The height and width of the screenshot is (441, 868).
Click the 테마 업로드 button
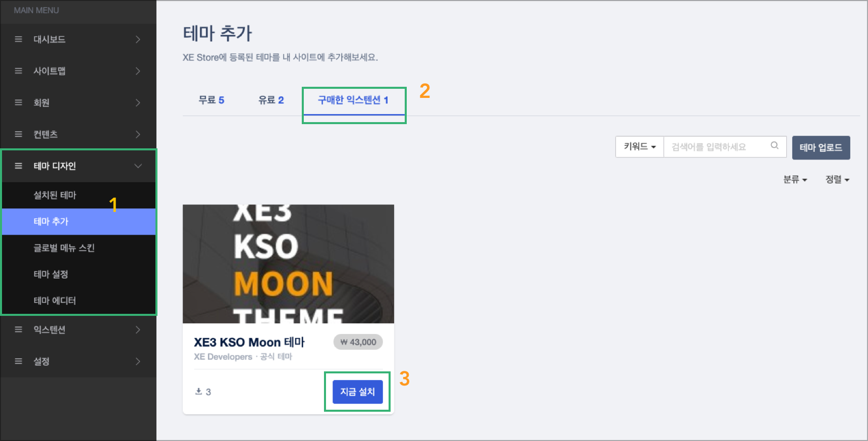821,147
